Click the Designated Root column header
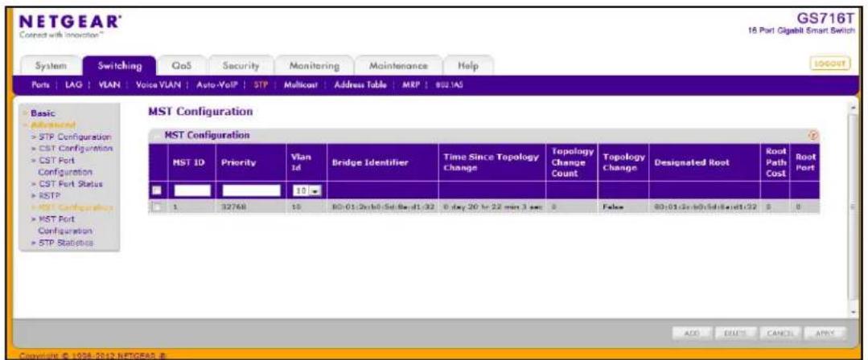 pos(705,164)
